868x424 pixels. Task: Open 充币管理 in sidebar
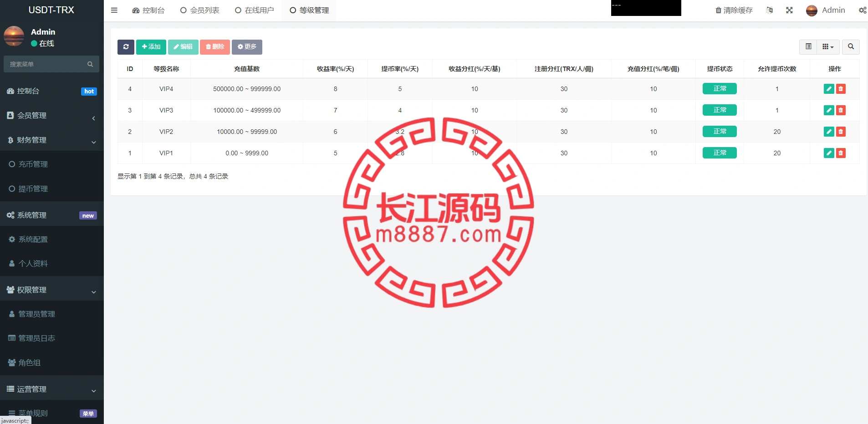(x=52, y=164)
